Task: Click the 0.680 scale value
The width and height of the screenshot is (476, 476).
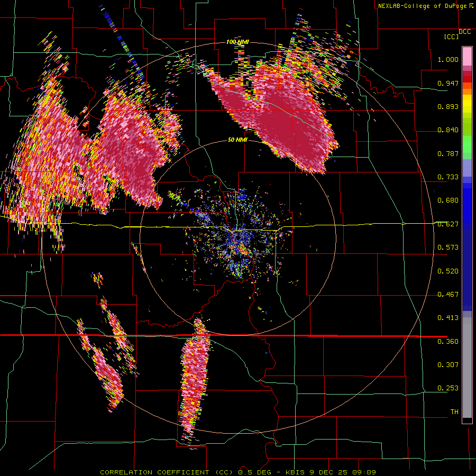Action: tap(448, 200)
